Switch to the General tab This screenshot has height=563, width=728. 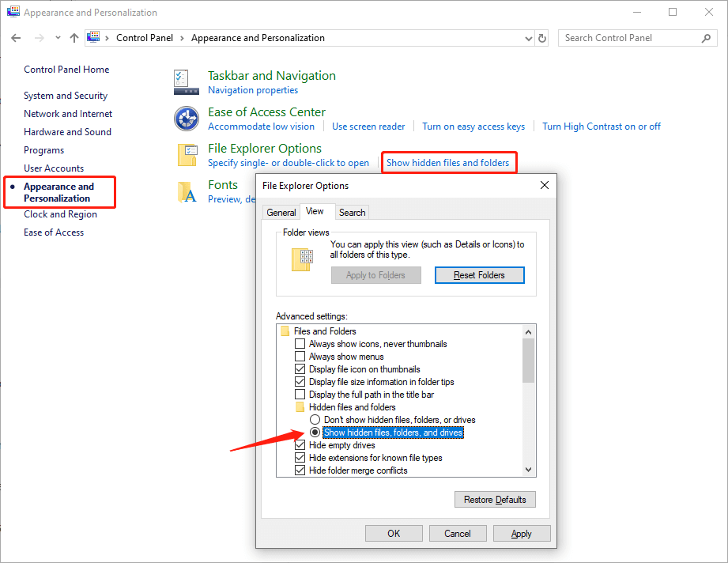(281, 212)
